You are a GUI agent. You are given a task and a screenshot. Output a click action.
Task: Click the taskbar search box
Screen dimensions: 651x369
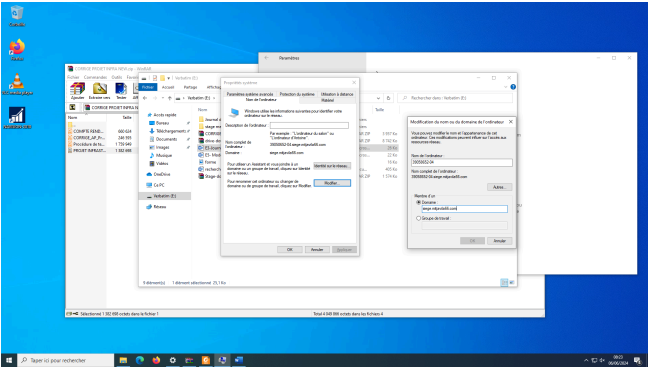pos(66,360)
